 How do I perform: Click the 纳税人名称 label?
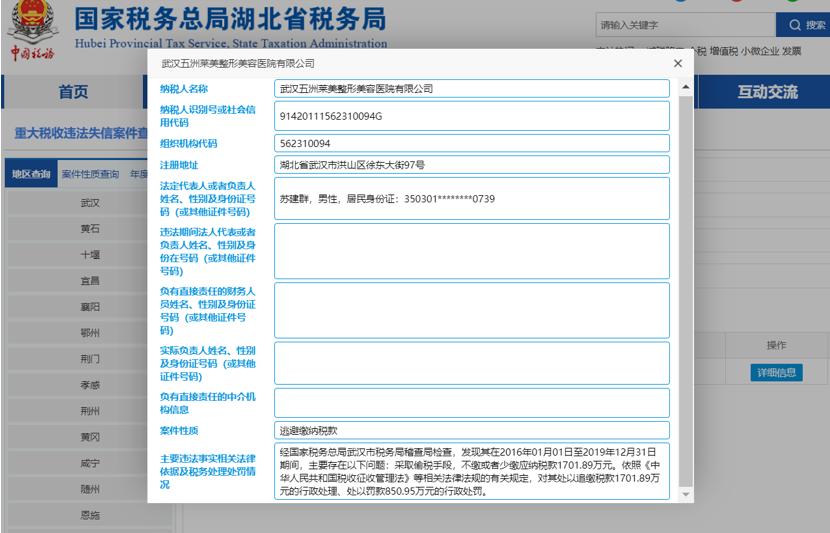(x=184, y=89)
